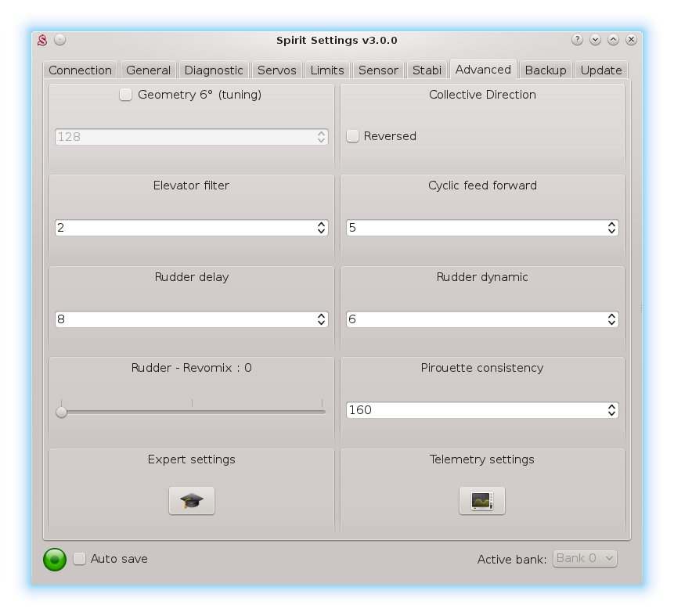Image resolution: width=674 pixels, height=616 pixels.
Task: Click the Spirit app icon in titlebar
Action: (x=43, y=40)
